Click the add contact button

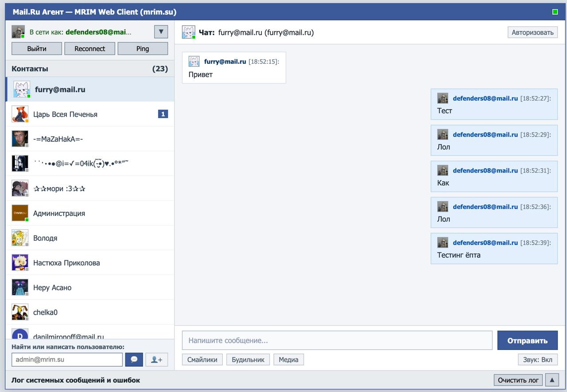click(157, 360)
